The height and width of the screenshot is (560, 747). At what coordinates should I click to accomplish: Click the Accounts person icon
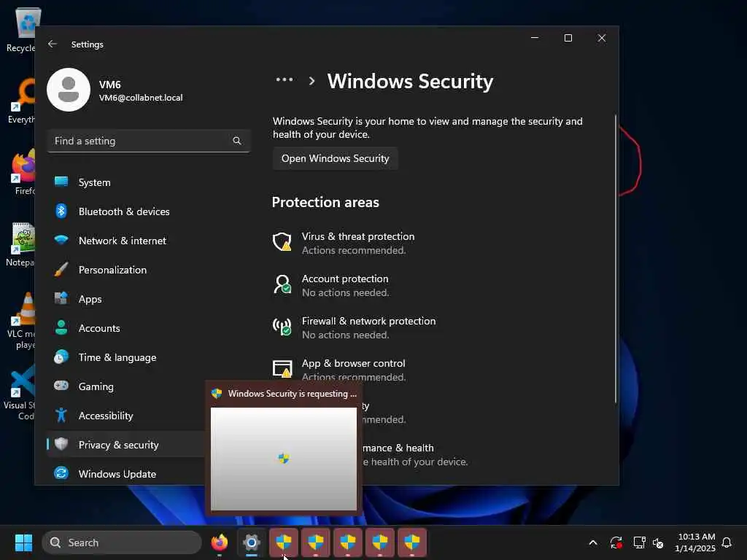point(61,327)
